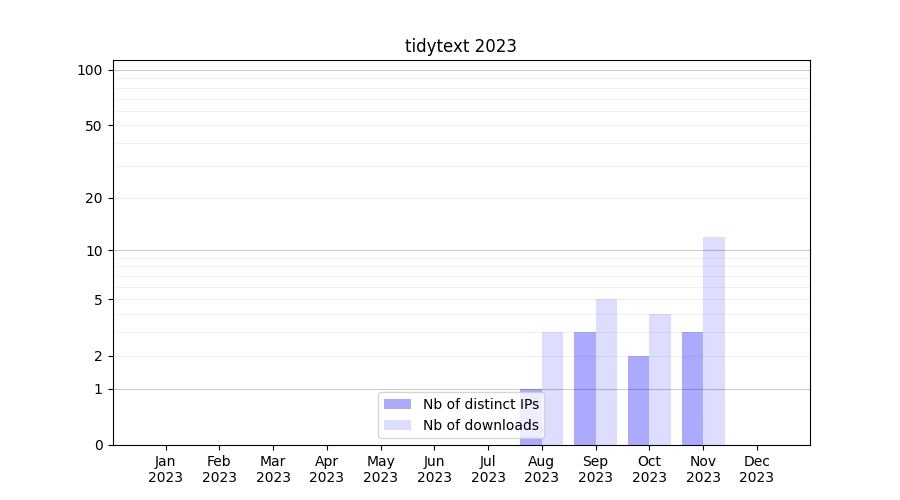Select the October distinct IPs bar
Screen dimensions: 900x500
click(638, 400)
